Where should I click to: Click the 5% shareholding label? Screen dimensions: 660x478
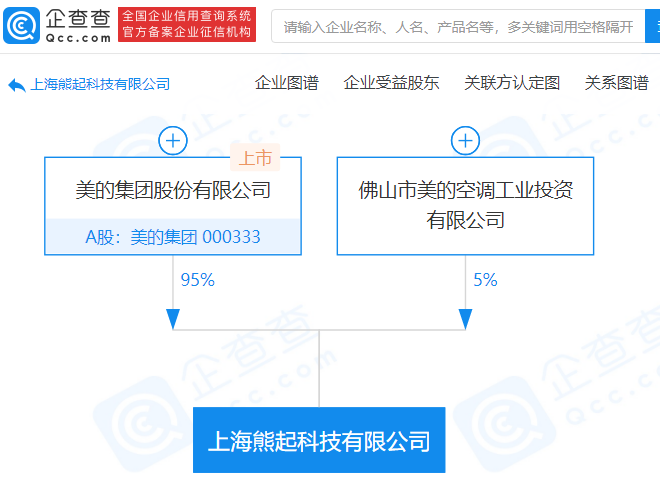coord(485,280)
